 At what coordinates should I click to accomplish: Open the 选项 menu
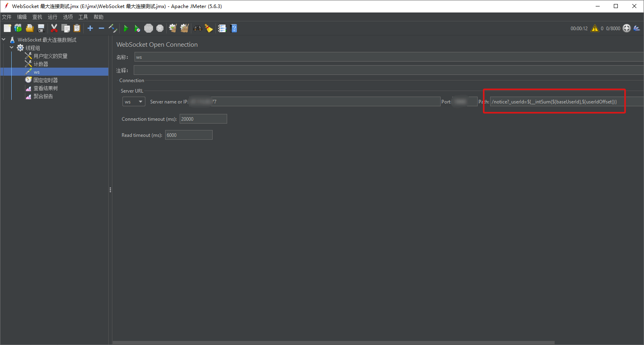(68, 17)
